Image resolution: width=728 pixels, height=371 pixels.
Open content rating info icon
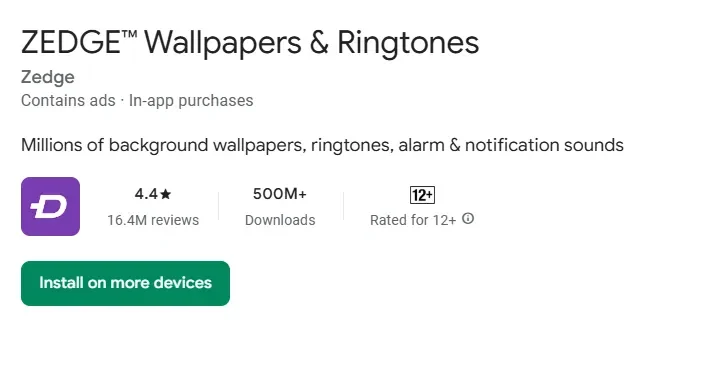468,218
